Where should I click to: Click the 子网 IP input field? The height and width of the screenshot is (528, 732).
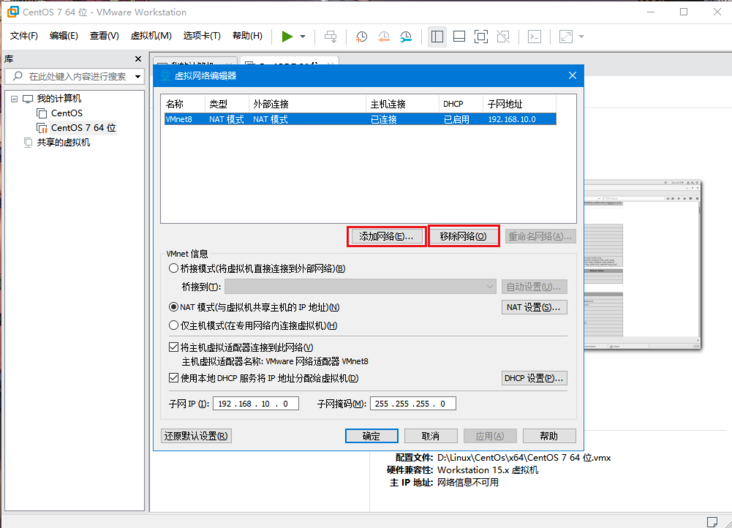click(256, 404)
